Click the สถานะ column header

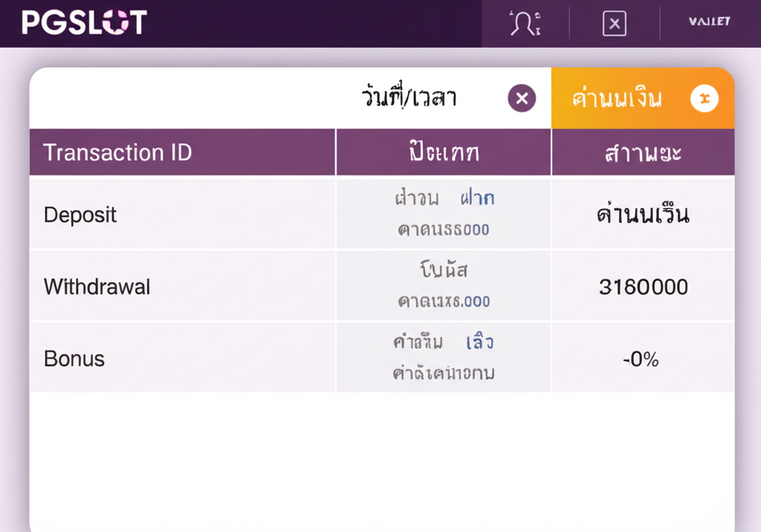643,152
